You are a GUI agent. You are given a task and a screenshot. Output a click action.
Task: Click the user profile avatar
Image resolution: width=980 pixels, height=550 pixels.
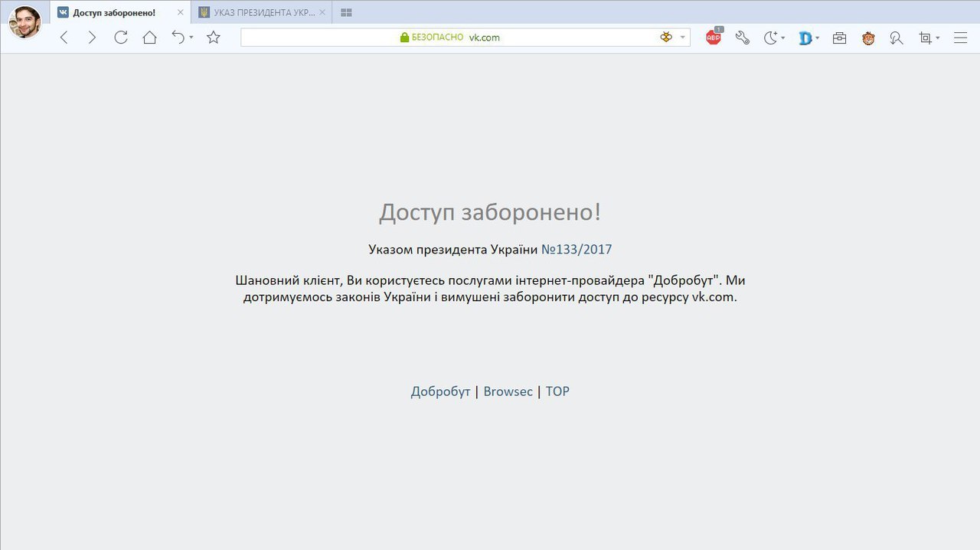click(x=24, y=21)
